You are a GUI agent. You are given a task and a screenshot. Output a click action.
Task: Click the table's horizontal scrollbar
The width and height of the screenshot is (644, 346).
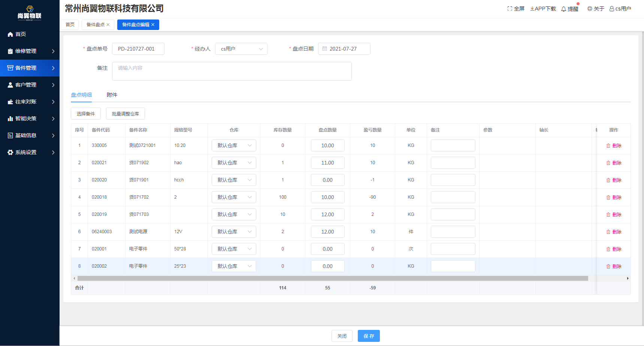click(332, 278)
